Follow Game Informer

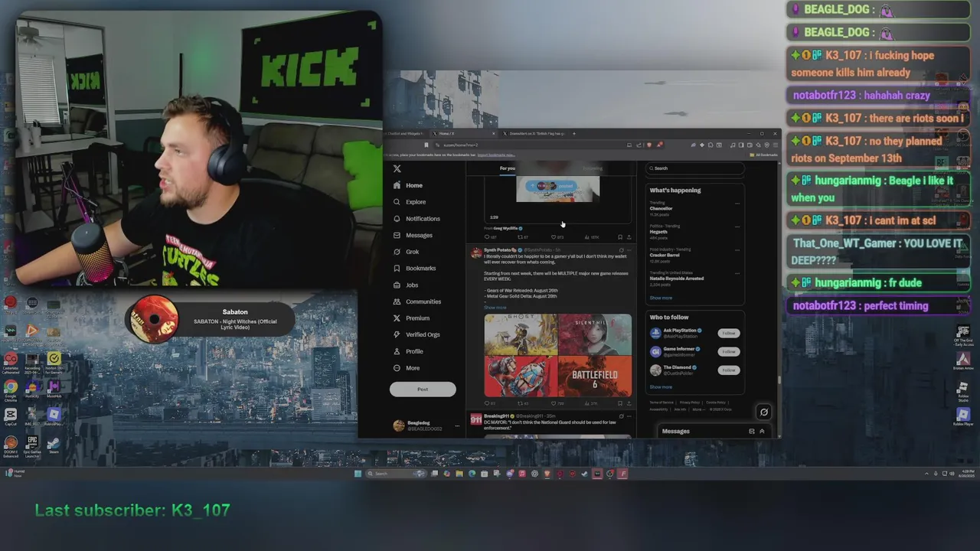tap(728, 351)
